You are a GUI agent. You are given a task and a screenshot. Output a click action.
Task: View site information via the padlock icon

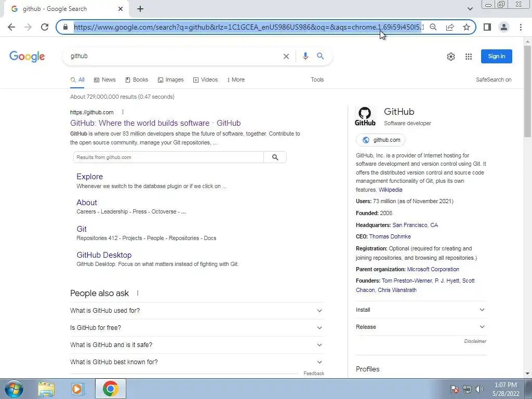65,27
